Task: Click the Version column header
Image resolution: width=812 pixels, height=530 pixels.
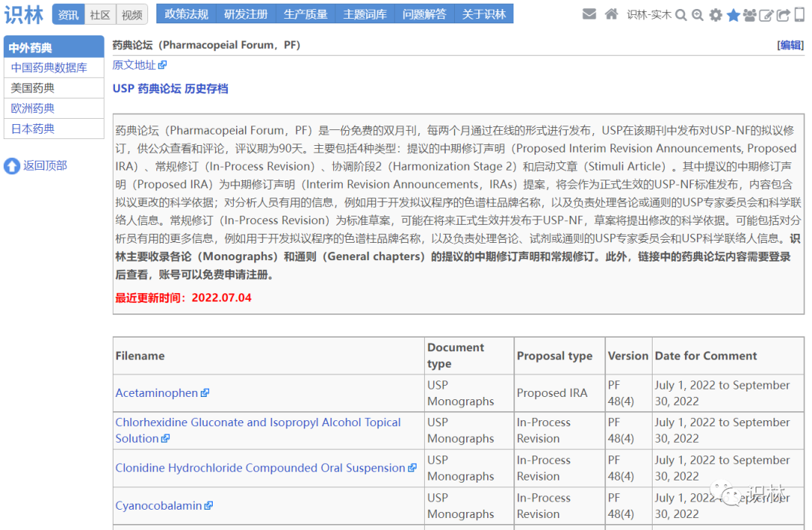Action: [628, 356]
